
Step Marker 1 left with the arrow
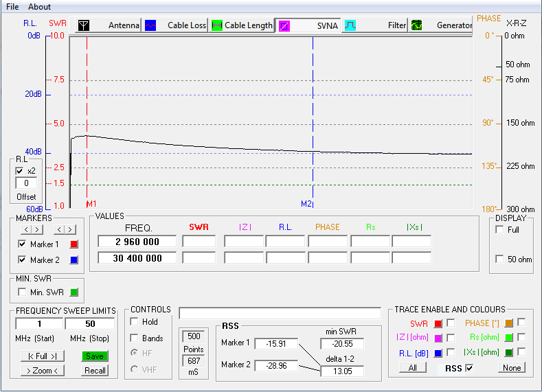point(26,229)
